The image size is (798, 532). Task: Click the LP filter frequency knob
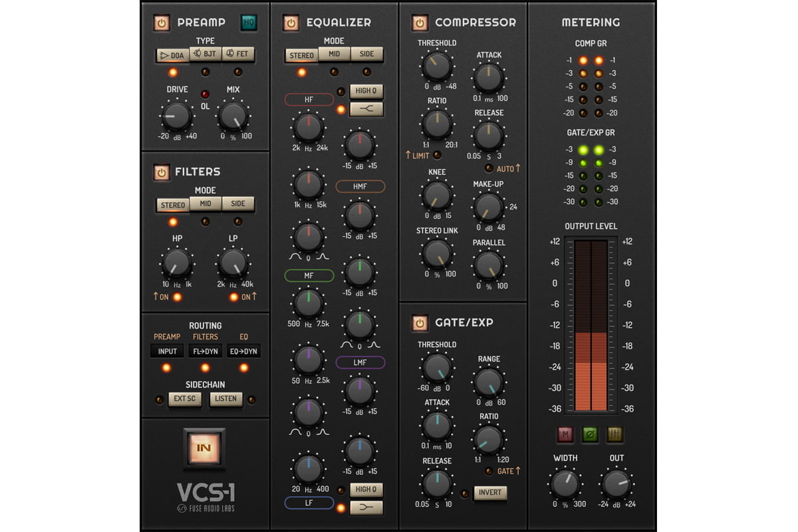(x=233, y=264)
